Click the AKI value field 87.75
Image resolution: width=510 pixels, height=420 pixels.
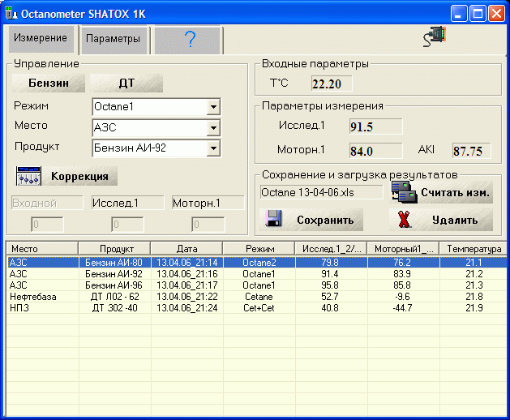click(472, 151)
